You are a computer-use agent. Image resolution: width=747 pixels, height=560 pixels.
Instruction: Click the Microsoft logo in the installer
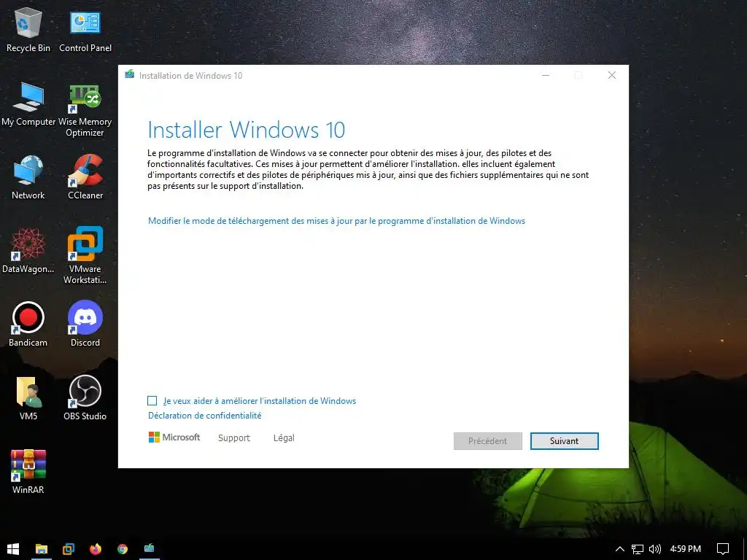click(x=174, y=437)
